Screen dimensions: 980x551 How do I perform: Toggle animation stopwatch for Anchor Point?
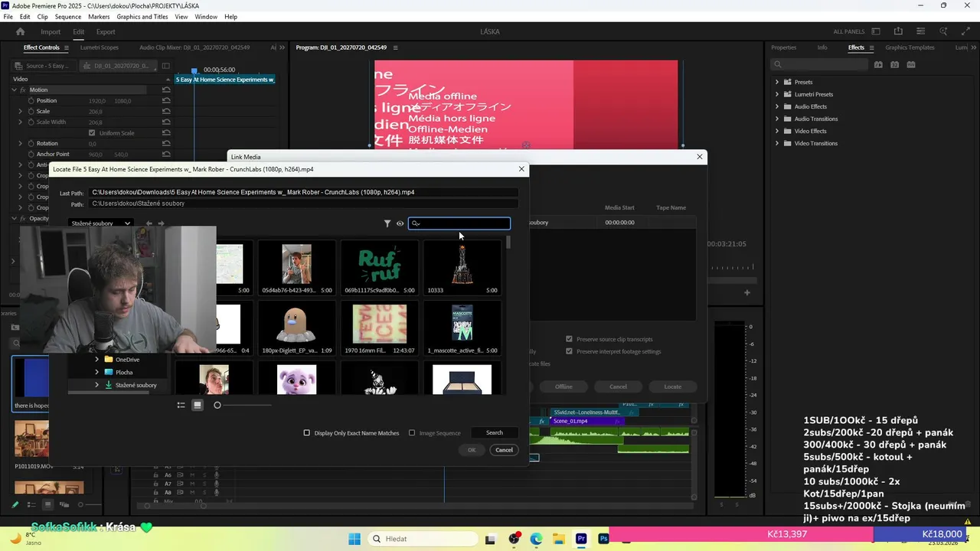31,154
